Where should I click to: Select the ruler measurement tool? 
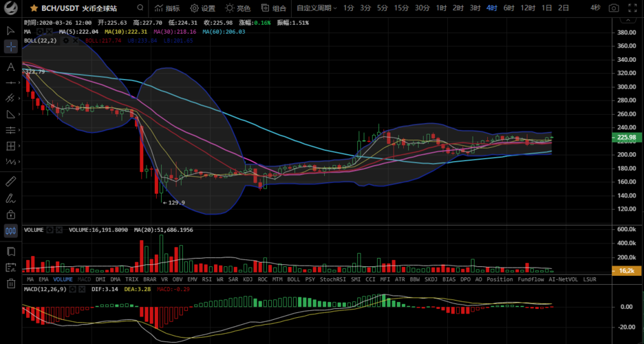pos(11,182)
